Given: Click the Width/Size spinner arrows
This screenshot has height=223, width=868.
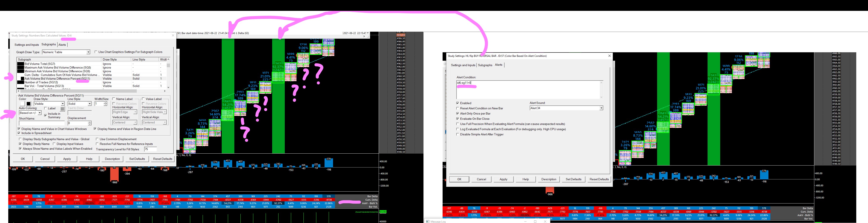Looking at the screenshot, I should [x=105, y=104].
